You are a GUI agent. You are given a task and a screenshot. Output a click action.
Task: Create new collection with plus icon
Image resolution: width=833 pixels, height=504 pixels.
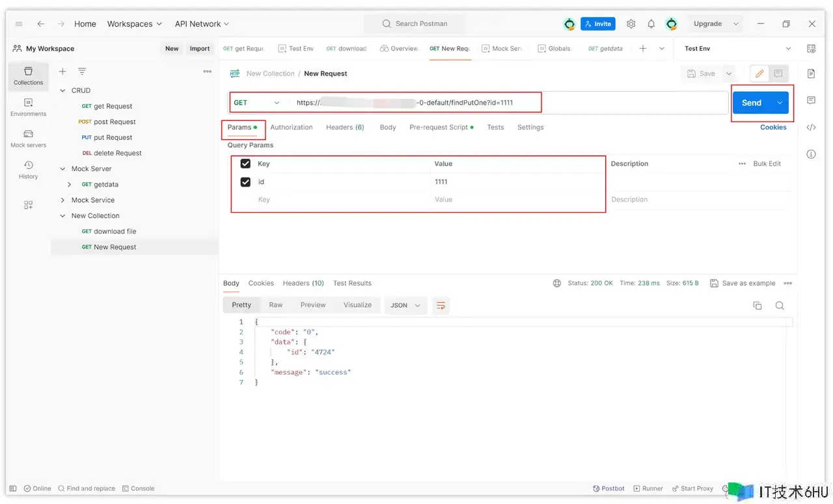62,72
